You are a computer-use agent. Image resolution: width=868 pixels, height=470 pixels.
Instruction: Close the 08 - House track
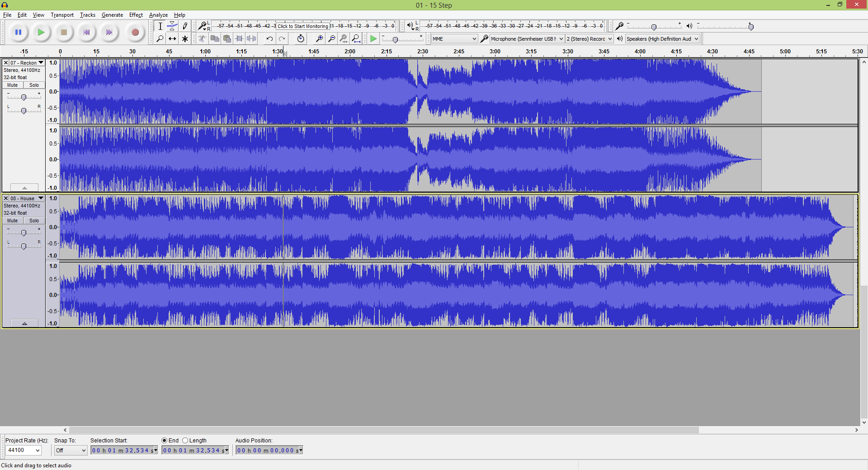pyautogui.click(x=6, y=198)
